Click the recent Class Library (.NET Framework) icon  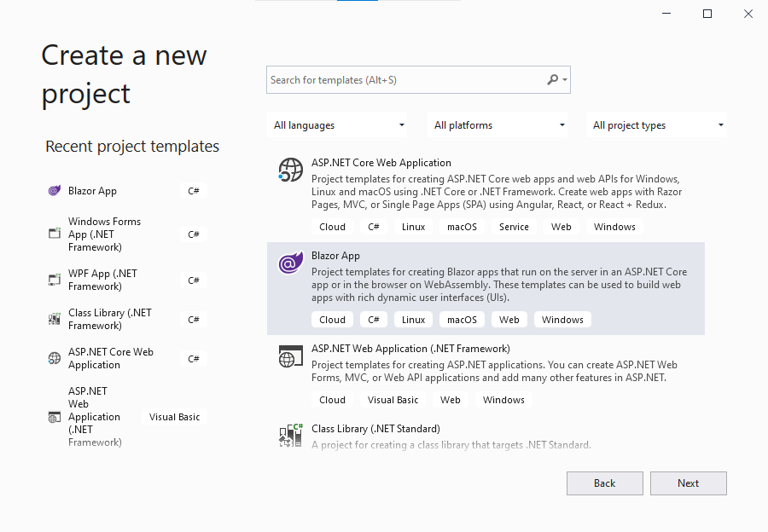pos(55,319)
